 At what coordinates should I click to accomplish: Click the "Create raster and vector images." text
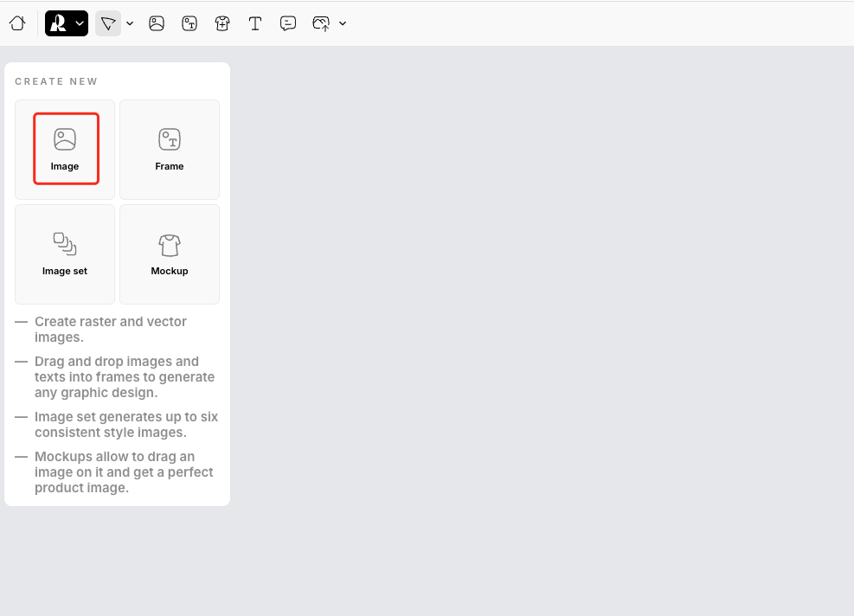(x=111, y=330)
